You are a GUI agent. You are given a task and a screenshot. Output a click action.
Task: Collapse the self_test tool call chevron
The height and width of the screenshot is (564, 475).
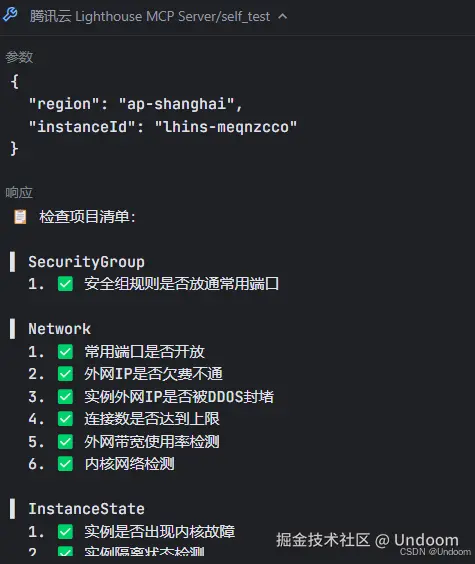(x=283, y=16)
